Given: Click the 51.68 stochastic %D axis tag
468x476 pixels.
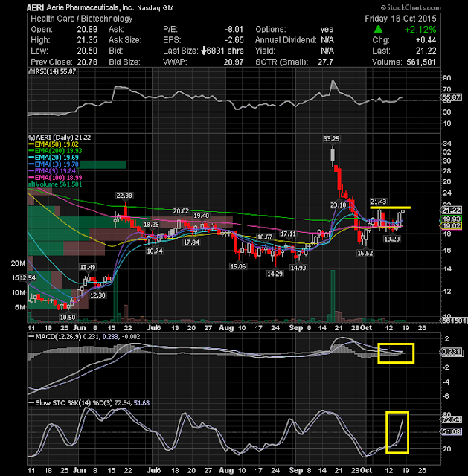Looking at the screenshot, I should [x=452, y=431].
